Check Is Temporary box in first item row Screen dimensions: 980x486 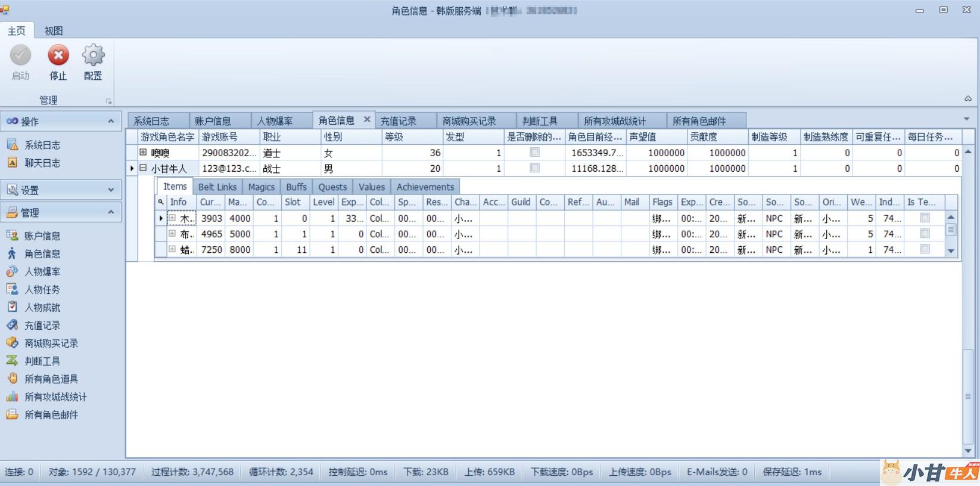click(925, 218)
